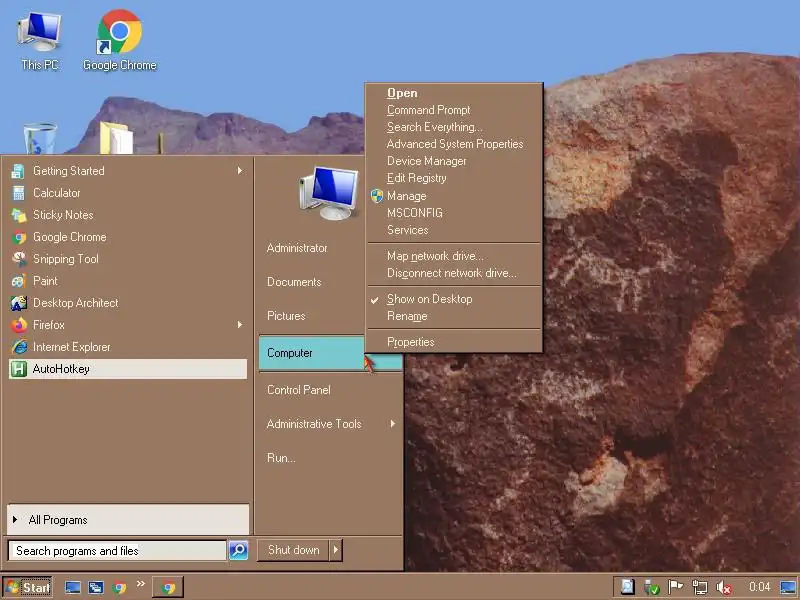Viewport: 800px width, 600px height.
Task: Choose Map network drive...
Action: (454, 256)
